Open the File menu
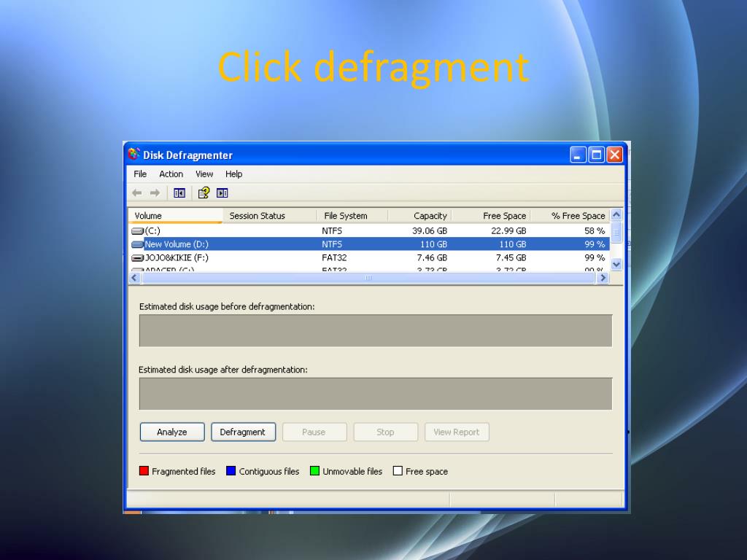 tap(140, 174)
